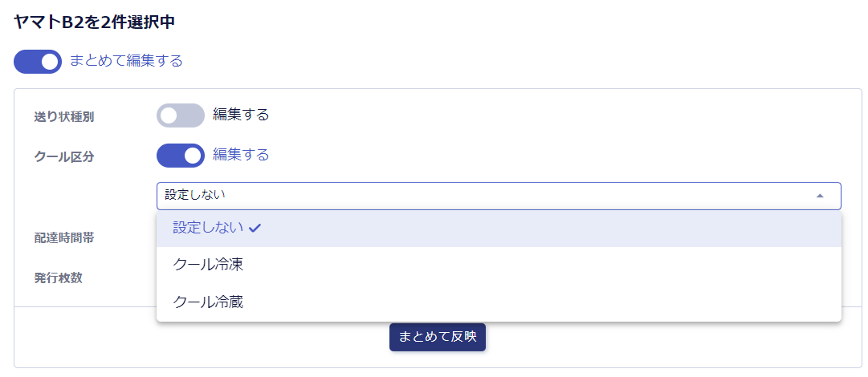The height and width of the screenshot is (377, 868).
Task: Click the 送り状種別 field label
Action: [x=64, y=116]
